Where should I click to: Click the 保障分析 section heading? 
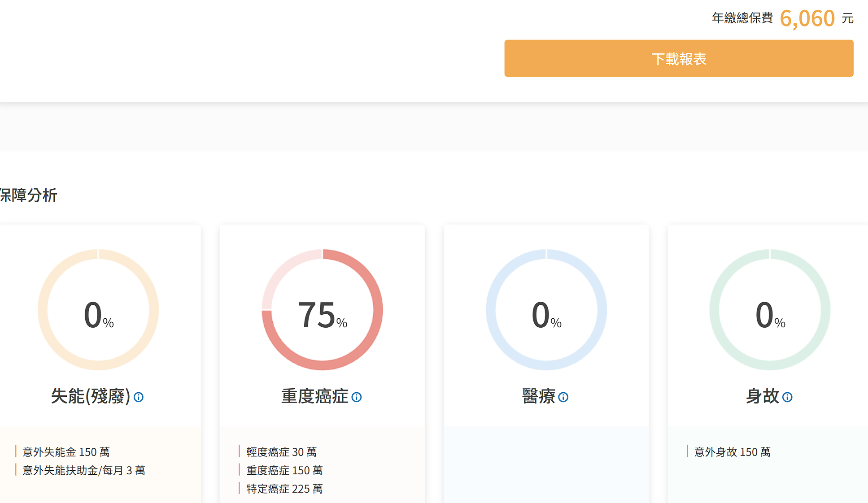tap(29, 195)
